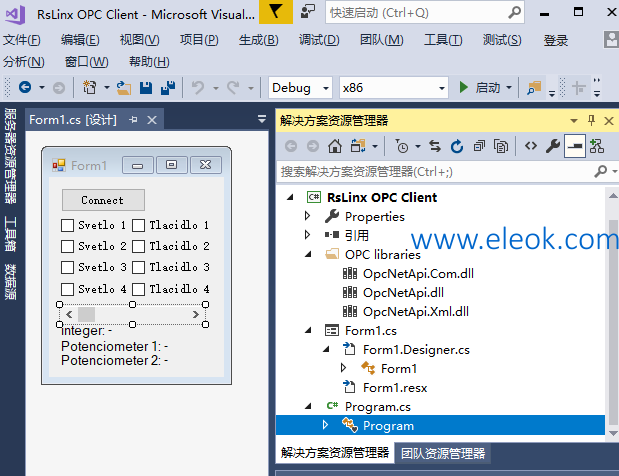
Task: Save the current file with the floppy icon
Action: click(146, 88)
